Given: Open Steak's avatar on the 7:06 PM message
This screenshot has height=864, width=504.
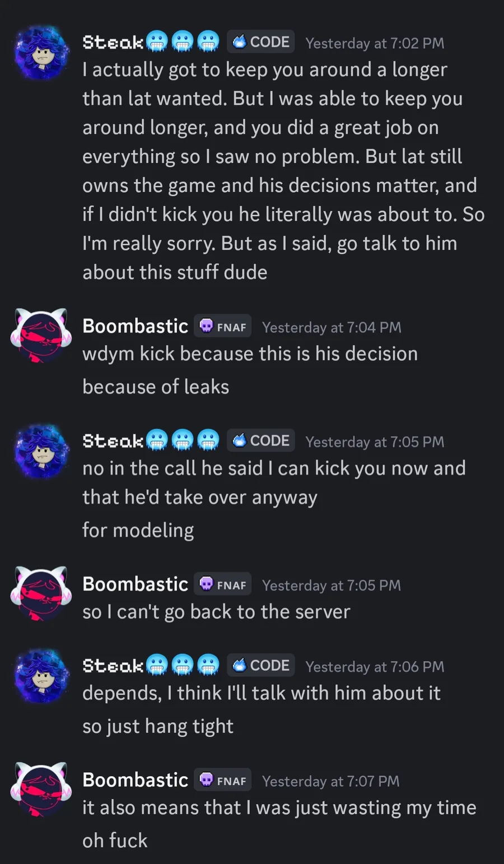Looking at the screenshot, I should tap(41, 676).
